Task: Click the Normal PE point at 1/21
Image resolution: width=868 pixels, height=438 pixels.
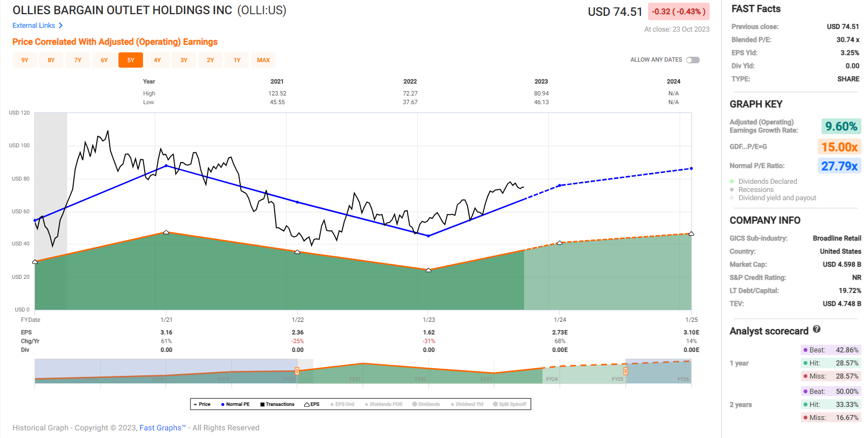Action: 166,165
